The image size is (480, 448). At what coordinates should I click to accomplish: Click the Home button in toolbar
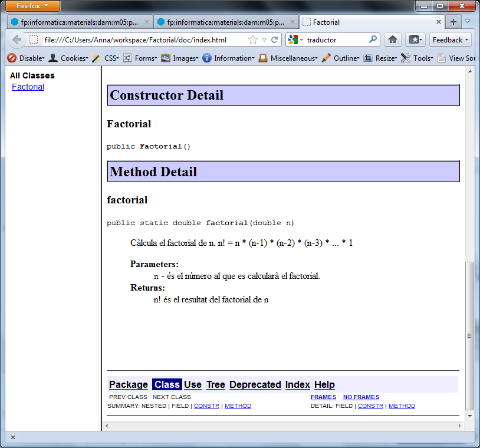[393, 39]
